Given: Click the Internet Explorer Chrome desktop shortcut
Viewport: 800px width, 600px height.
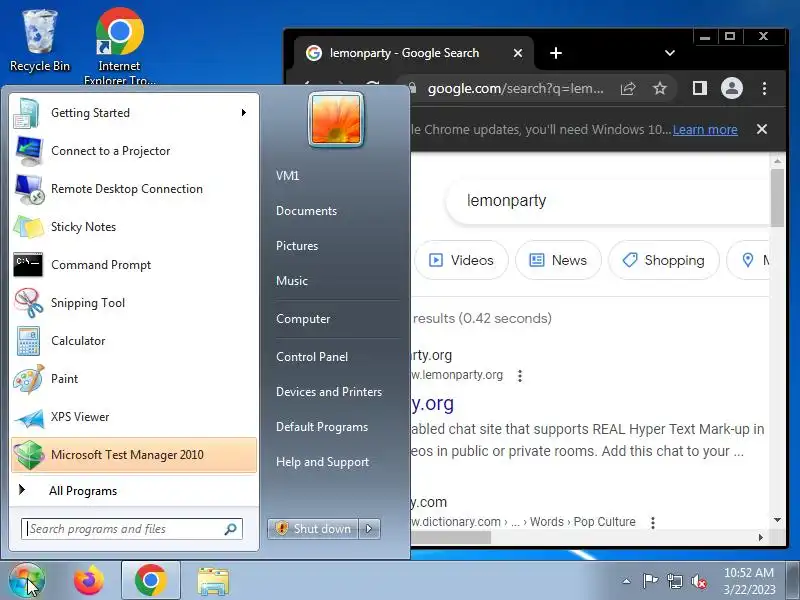Looking at the screenshot, I should [x=119, y=46].
